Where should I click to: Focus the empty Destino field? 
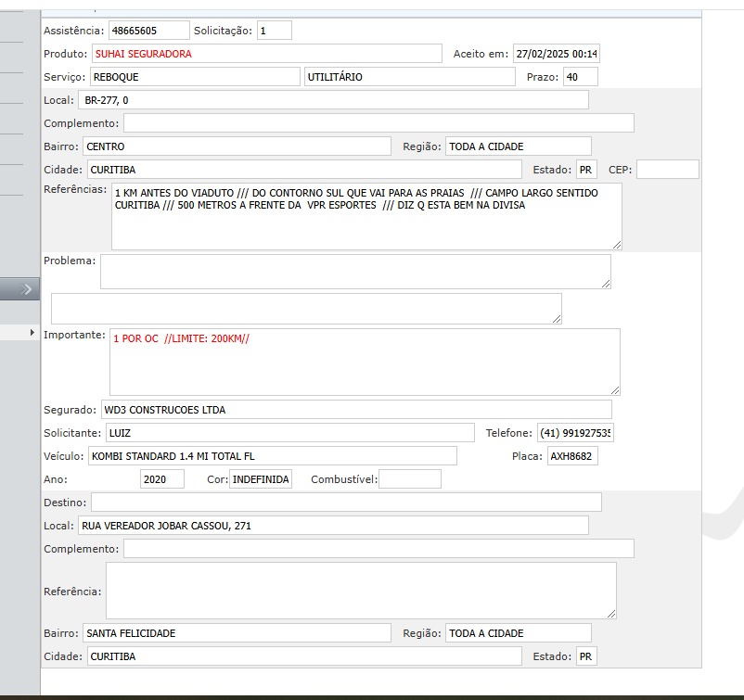click(x=346, y=503)
